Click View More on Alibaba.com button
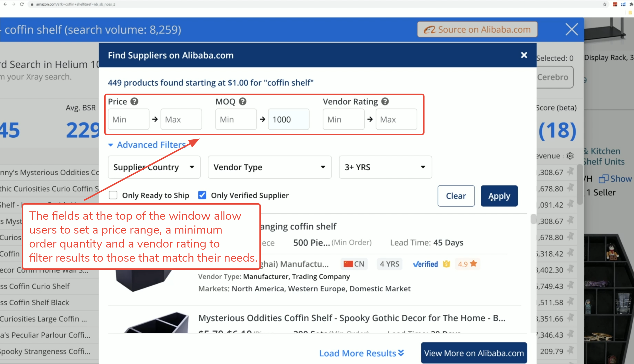 [474, 353]
